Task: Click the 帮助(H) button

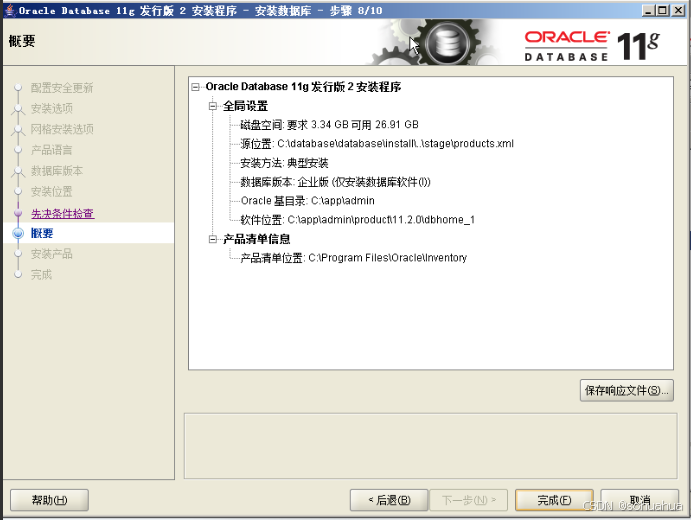Action: (x=49, y=500)
